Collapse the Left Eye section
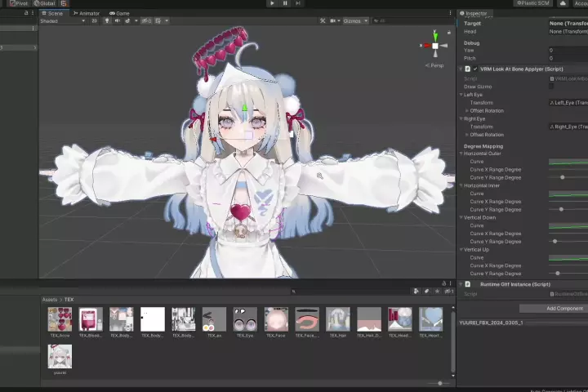Screen dimensions: 588x392 pos(461,95)
